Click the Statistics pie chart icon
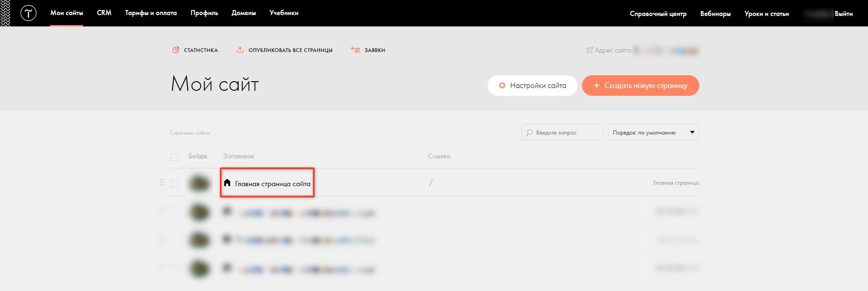The width and height of the screenshot is (868, 291). (x=176, y=50)
